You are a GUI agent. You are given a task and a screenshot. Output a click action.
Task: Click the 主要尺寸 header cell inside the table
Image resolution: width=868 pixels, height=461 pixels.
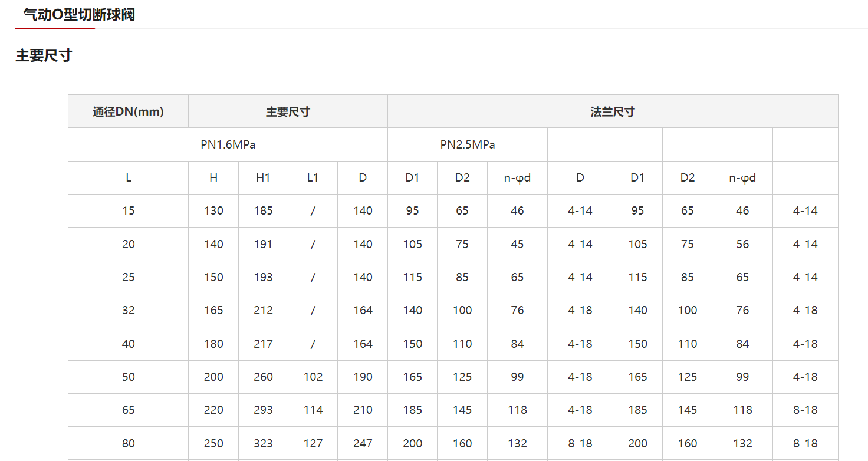(288, 111)
